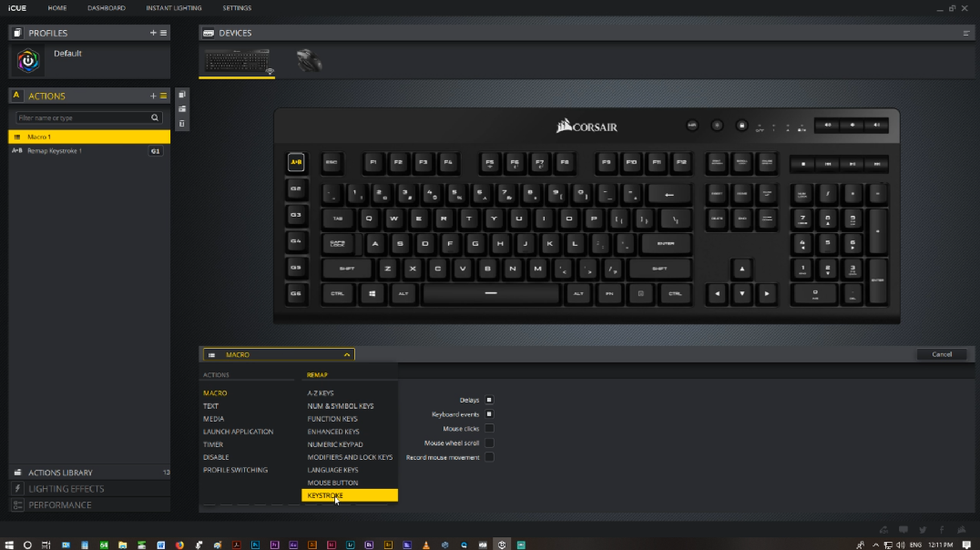Enable the Mouse clicks checkbox
The height and width of the screenshot is (550, 980).
[489, 428]
